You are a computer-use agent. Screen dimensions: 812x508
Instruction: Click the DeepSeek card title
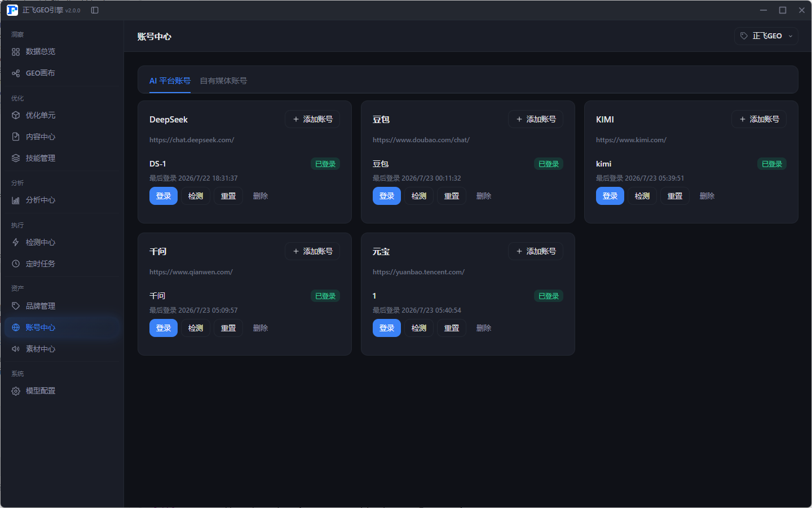169,120
